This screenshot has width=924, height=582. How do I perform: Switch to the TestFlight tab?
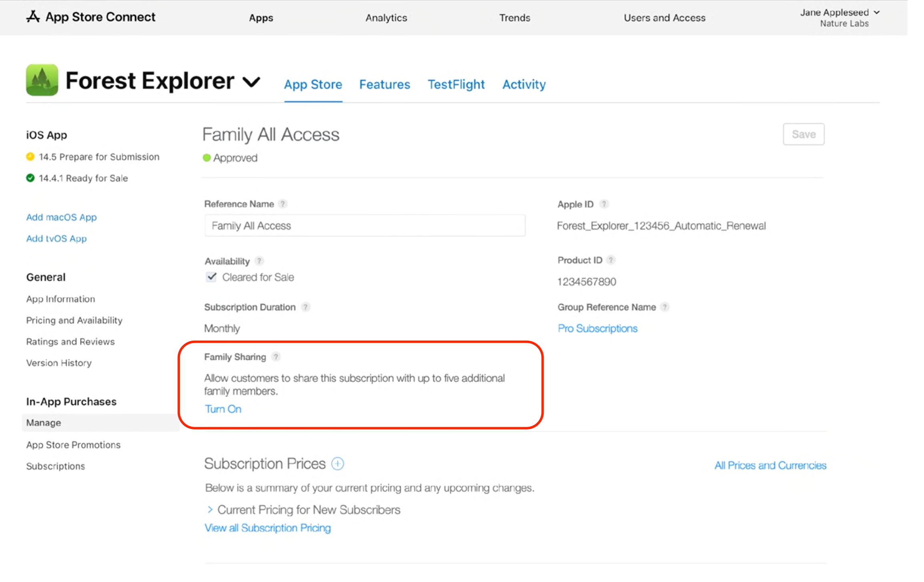coord(456,84)
